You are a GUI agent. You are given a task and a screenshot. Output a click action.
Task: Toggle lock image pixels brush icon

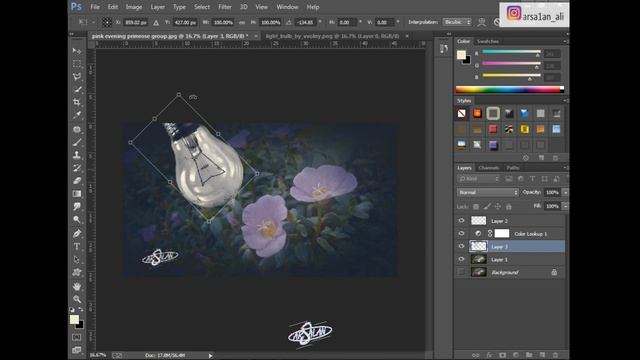(x=487, y=207)
